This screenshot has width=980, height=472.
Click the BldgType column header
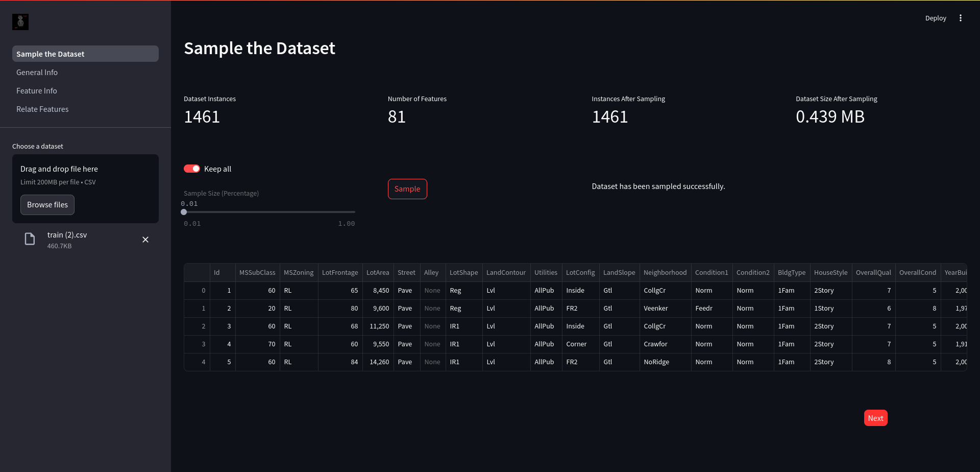[792, 272]
